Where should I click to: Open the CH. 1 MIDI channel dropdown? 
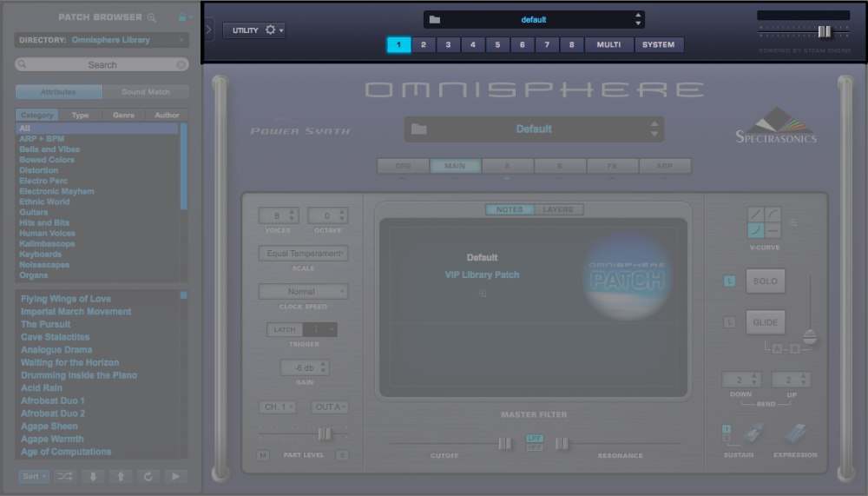(278, 407)
